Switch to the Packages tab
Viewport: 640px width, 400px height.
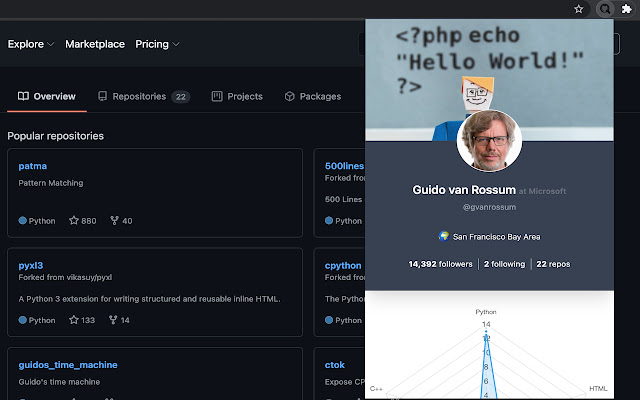click(313, 96)
